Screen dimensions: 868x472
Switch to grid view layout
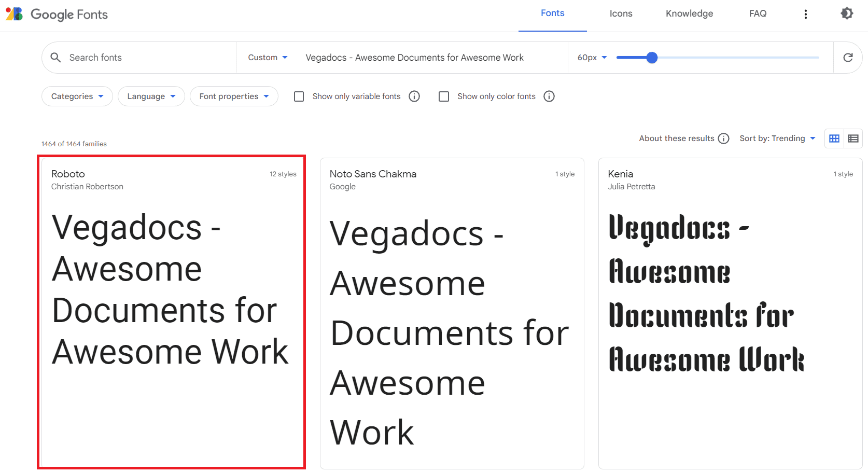coord(834,138)
